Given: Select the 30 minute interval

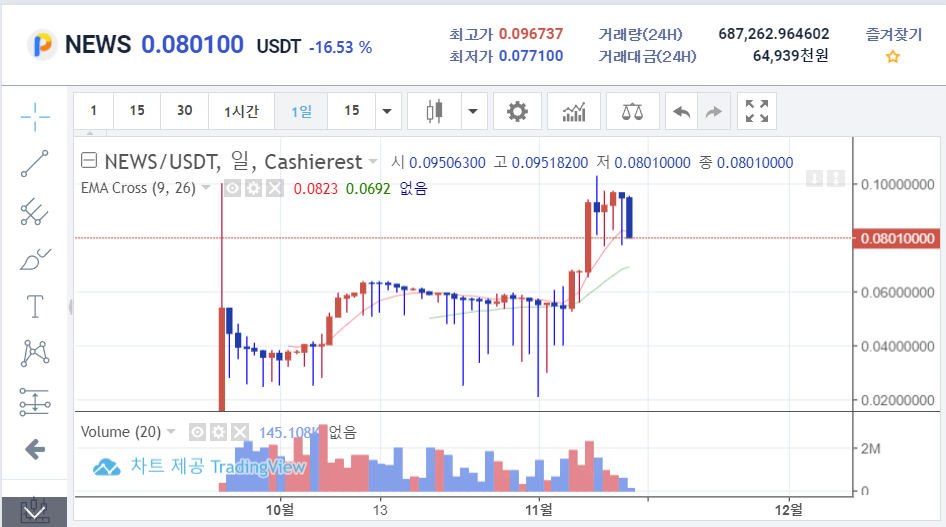Looking at the screenshot, I should 185,111.
